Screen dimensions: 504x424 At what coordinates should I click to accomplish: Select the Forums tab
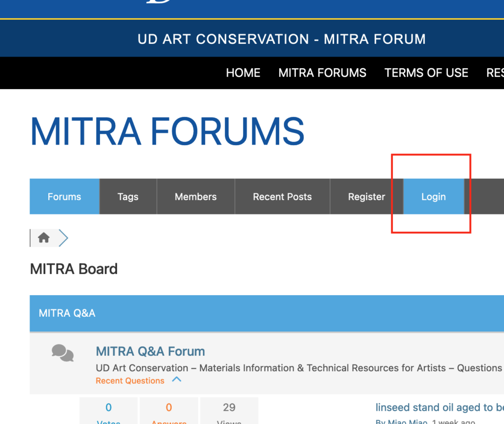[x=64, y=197]
